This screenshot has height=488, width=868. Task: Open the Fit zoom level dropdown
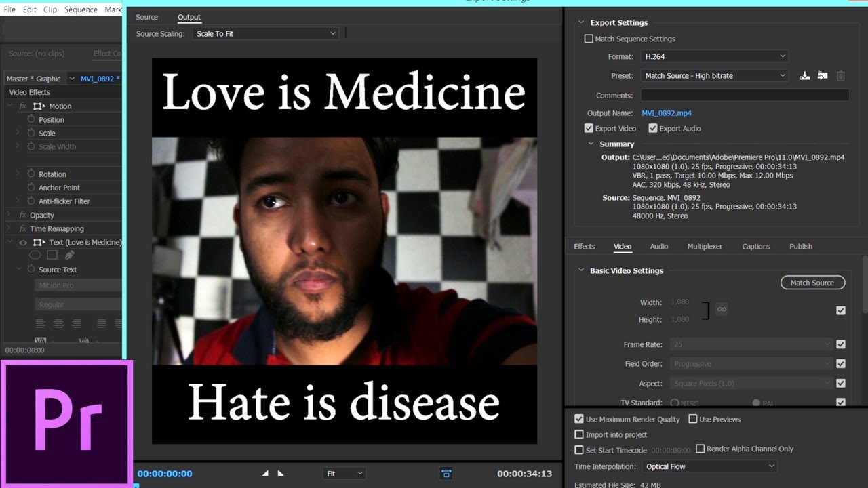(344, 474)
